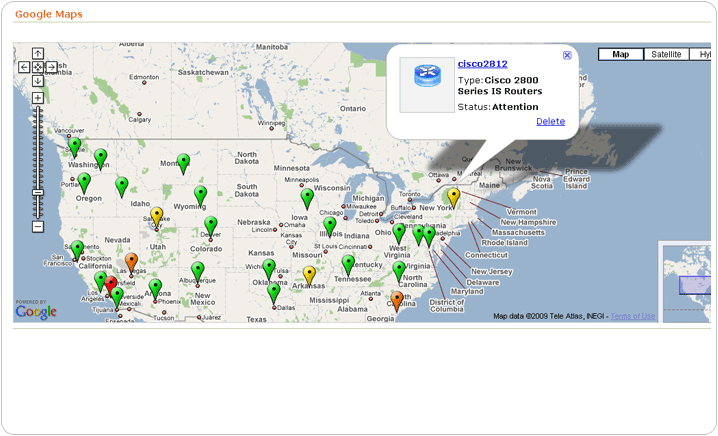
Task: Click the 'New Jersey' map label
Action: (492, 271)
